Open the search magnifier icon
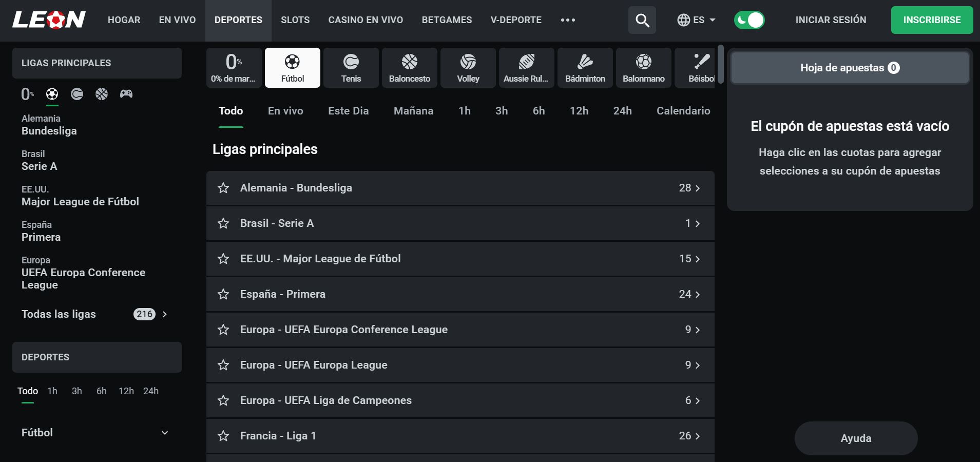Image resolution: width=980 pixels, height=462 pixels. point(642,20)
